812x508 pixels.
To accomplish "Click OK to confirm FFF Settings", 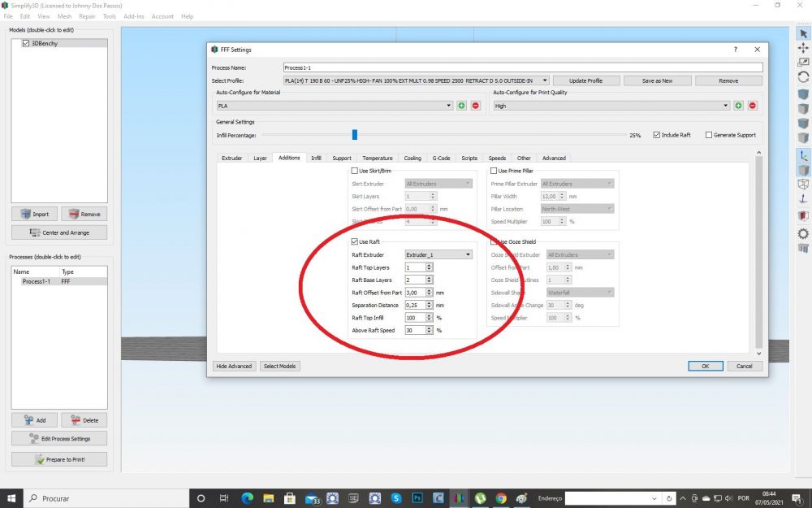I will (706, 366).
